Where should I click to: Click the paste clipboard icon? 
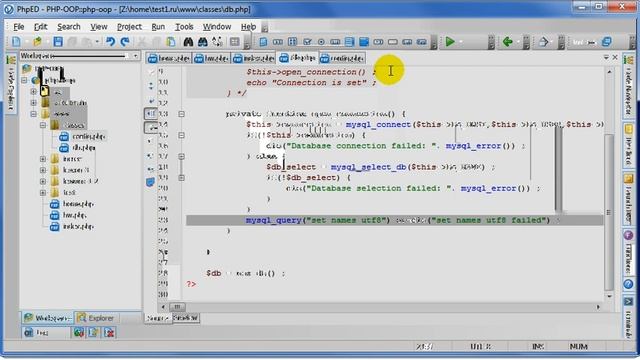171,42
